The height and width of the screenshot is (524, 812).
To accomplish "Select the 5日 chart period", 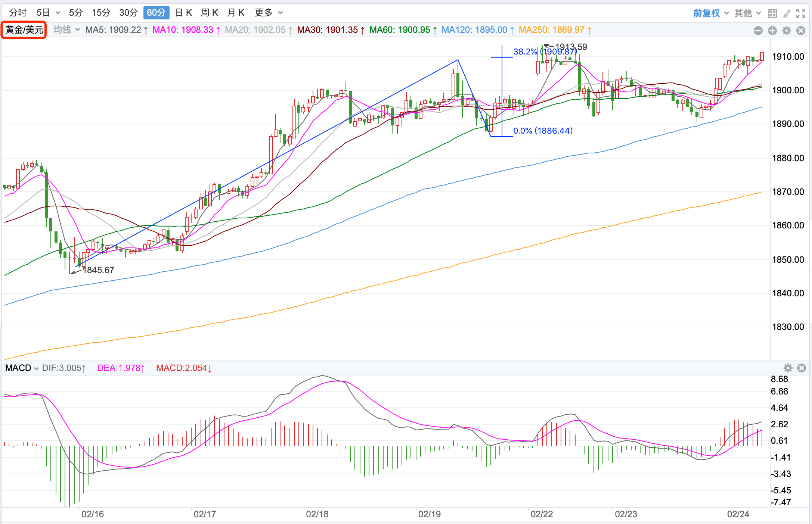I will (x=43, y=13).
